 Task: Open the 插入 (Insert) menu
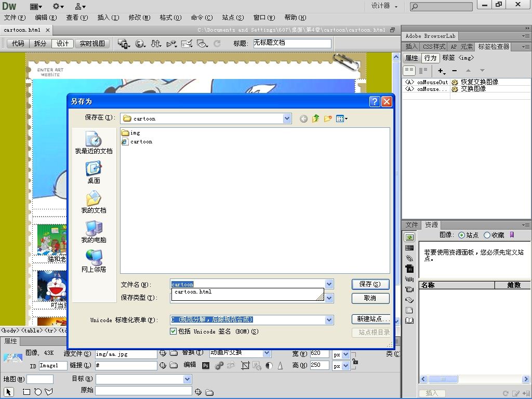click(x=108, y=18)
